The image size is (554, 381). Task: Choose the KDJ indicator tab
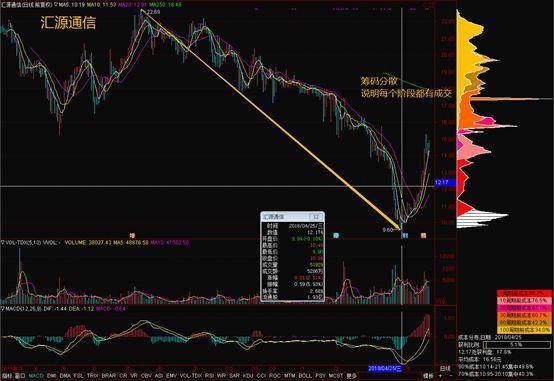[x=248, y=376]
